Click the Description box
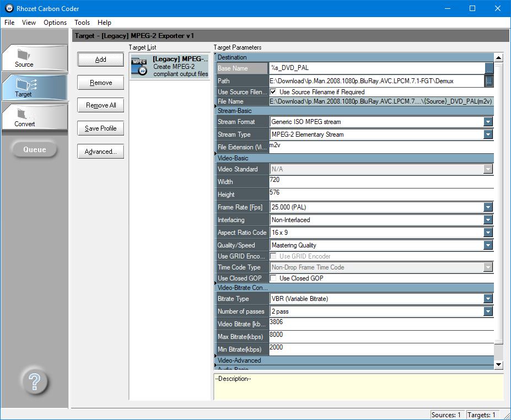The width and height of the screenshot is (511, 420). tap(359, 387)
